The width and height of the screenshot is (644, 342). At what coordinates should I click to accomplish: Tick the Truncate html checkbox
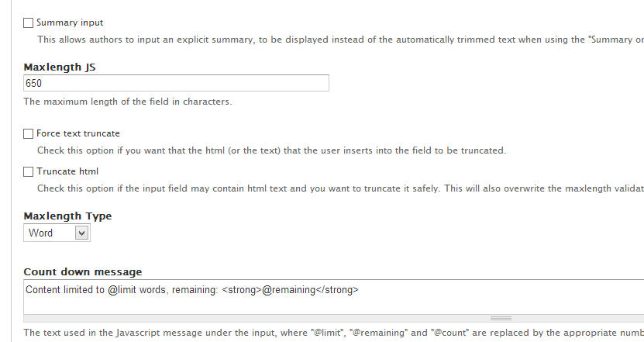pos(29,172)
